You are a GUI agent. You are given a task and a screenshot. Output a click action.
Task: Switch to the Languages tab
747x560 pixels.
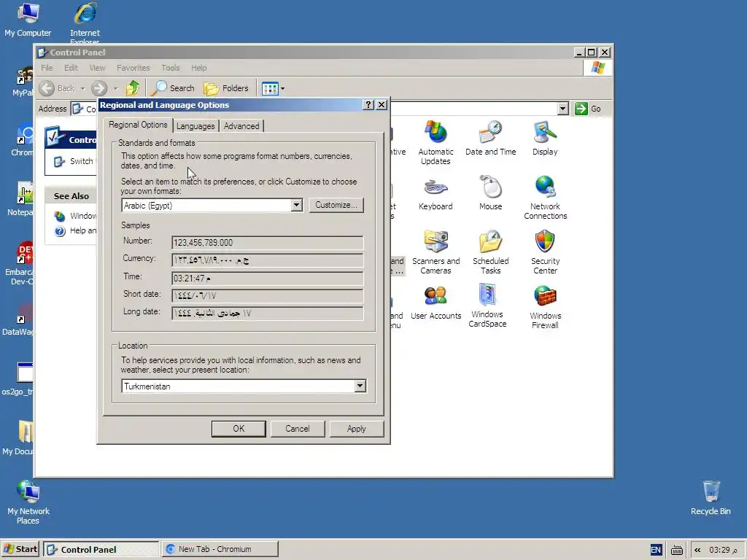(196, 125)
